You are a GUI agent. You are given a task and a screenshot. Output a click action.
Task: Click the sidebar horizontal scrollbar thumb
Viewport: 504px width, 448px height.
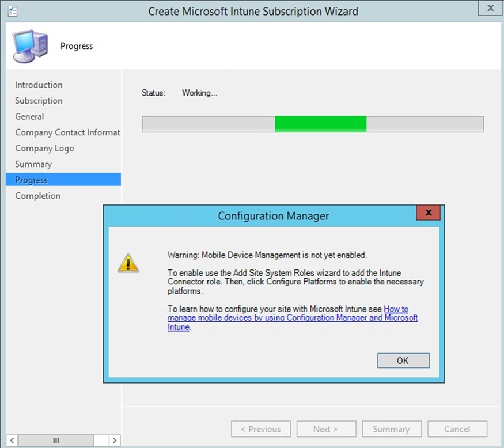pyautogui.click(x=56, y=440)
